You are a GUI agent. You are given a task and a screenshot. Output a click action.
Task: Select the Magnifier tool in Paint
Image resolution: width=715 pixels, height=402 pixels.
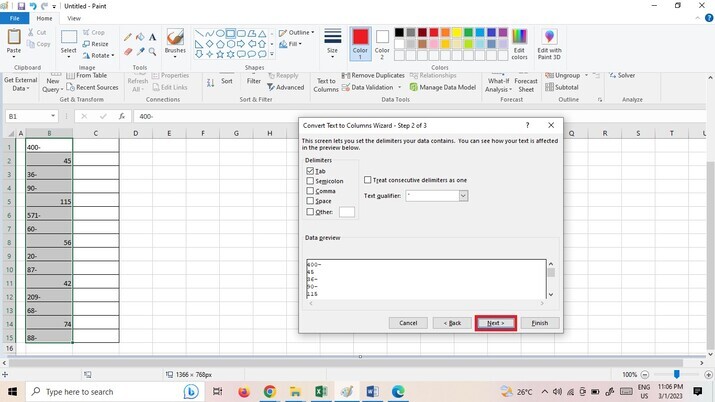[152, 52]
